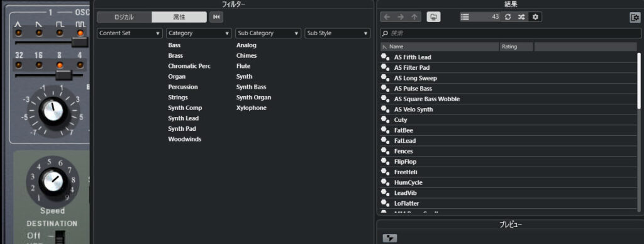Select the LoFlatter preset

(x=508, y=203)
